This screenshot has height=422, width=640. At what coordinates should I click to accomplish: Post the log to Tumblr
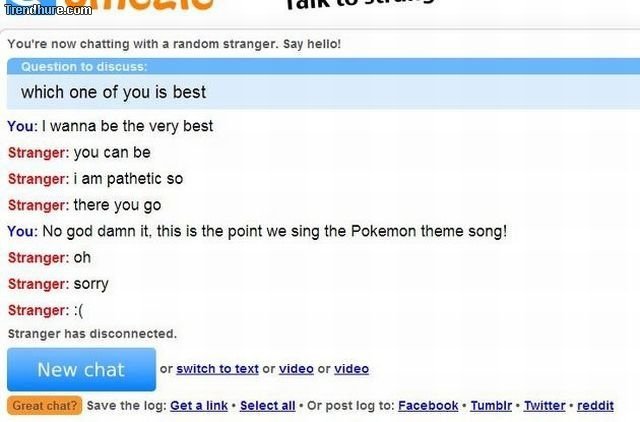[x=491, y=405]
